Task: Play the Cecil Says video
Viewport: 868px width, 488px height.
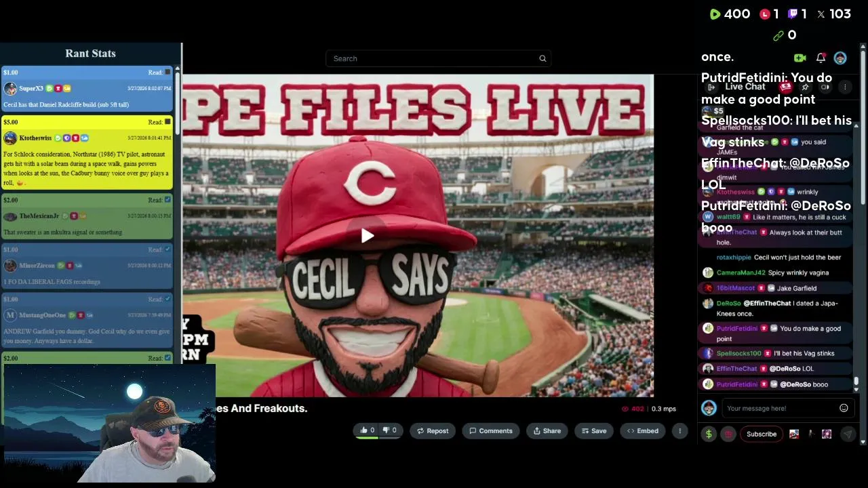Action: 367,236
